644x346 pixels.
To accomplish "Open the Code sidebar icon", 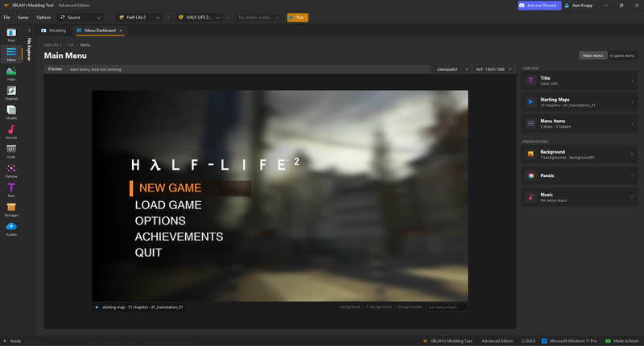I will pyautogui.click(x=11, y=150).
